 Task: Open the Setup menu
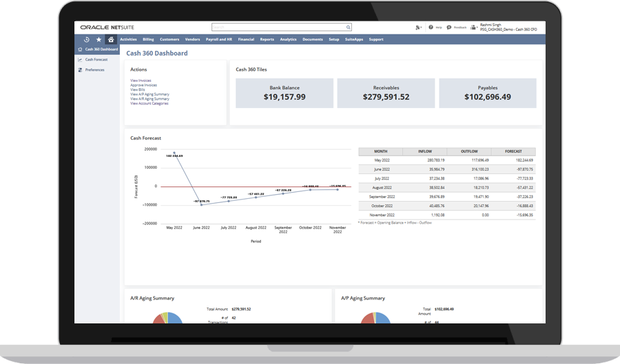[334, 39]
